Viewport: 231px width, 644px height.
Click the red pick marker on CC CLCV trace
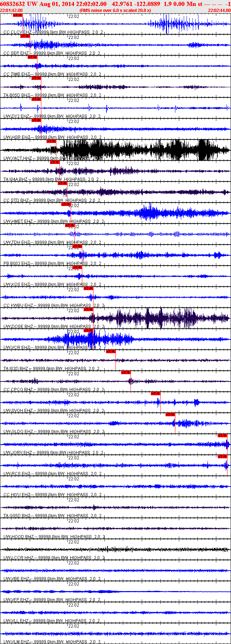point(17,15)
